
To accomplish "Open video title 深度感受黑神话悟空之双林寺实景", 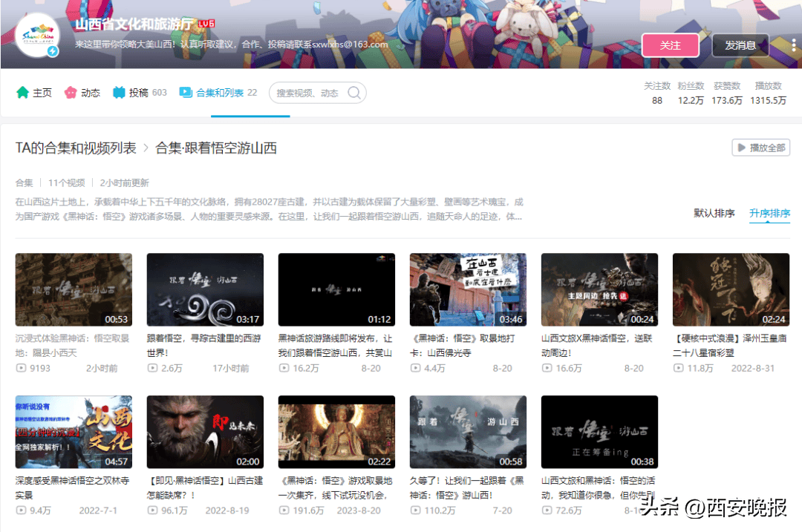I will (73, 487).
